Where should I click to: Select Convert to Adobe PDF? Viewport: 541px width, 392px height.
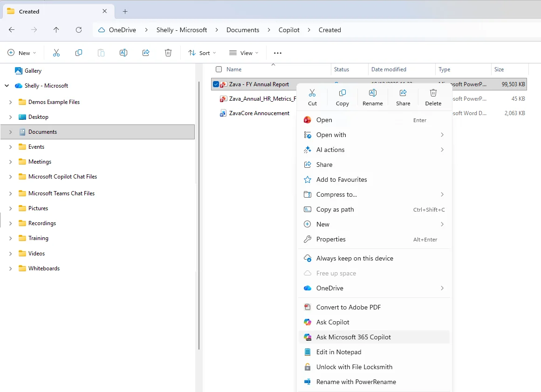tap(375, 308)
